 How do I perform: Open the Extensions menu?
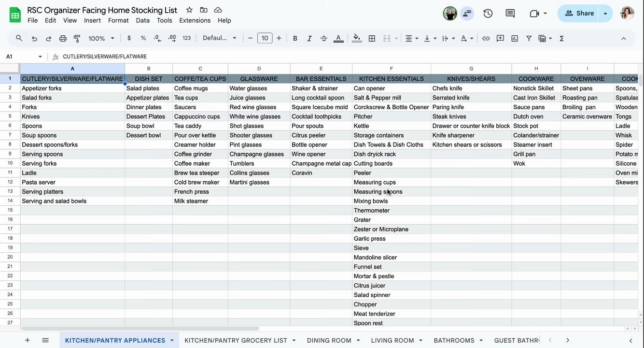click(x=195, y=20)
